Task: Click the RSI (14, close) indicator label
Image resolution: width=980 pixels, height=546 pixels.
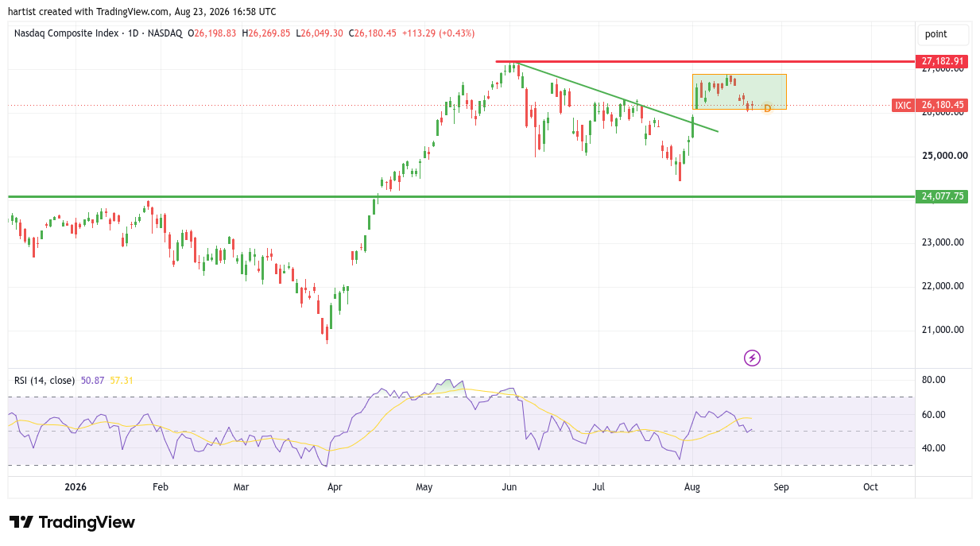Action: pyautogui.click(x=45, y=381)
